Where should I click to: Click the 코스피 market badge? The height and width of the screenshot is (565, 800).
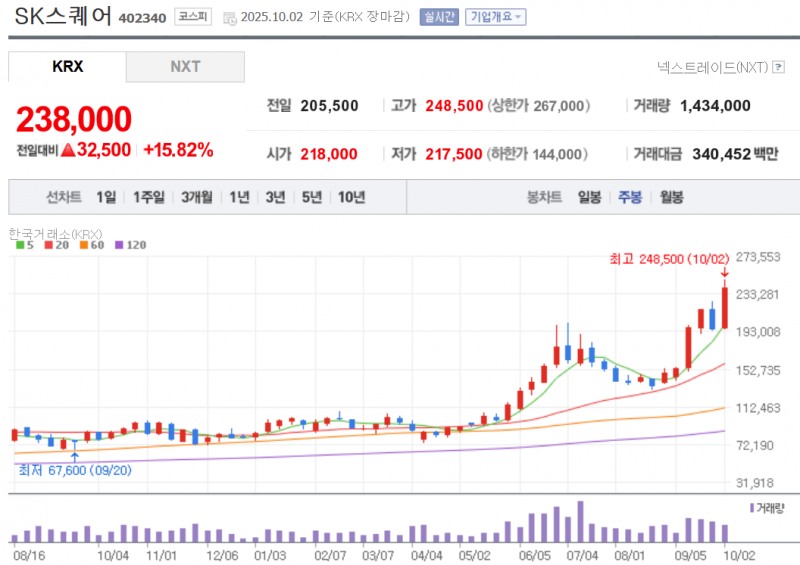pos(193,17)
